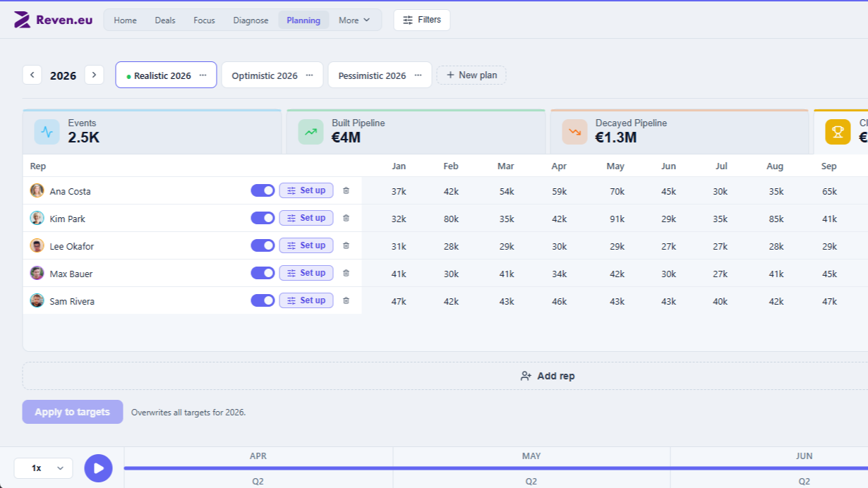Go to next year
The height and width of the screenshot is (488, 868).
point(94,75)
